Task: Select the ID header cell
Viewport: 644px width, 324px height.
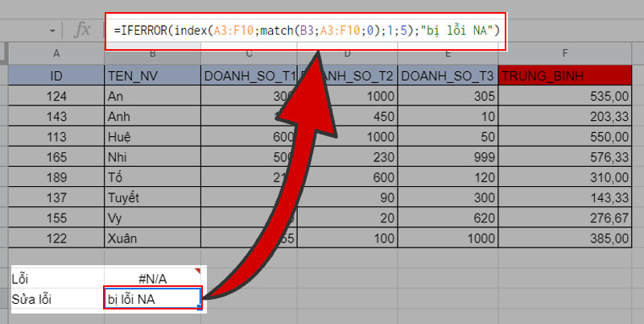Action: click(x=56, y=76)
